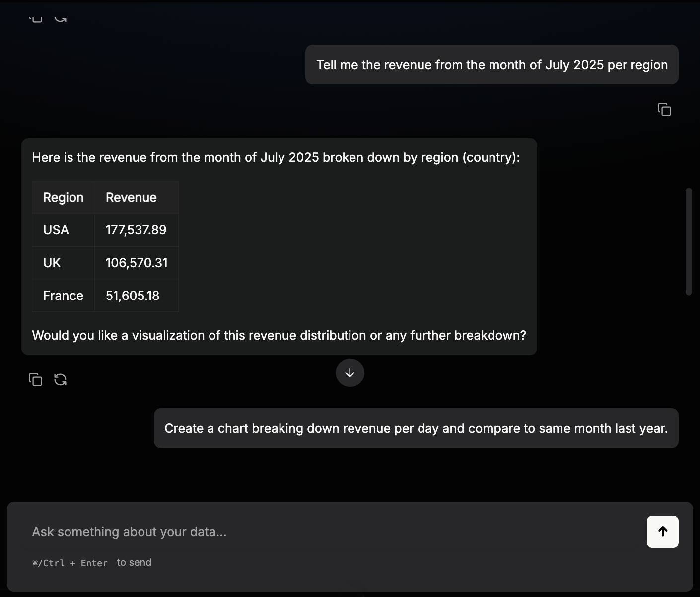Click the 'Create a chart' user message

pos(416,428)
